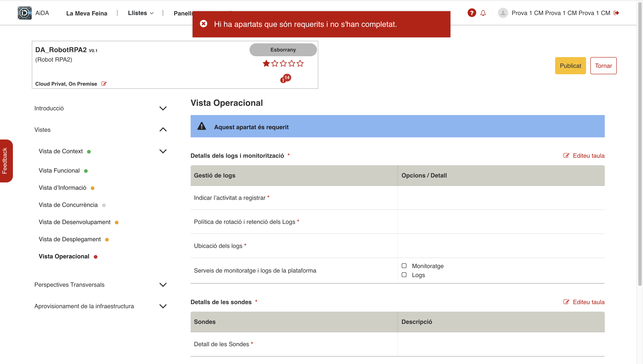This screenshot has width=643, height=364.
Task: Click Editeu taula icon for logs table
Action: pos(566,156)
